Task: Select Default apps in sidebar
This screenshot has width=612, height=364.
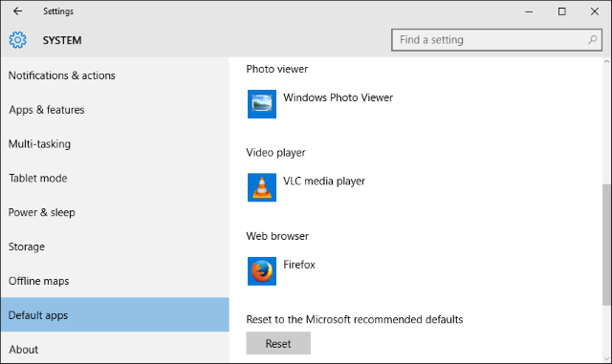Action: pos(115,315)
